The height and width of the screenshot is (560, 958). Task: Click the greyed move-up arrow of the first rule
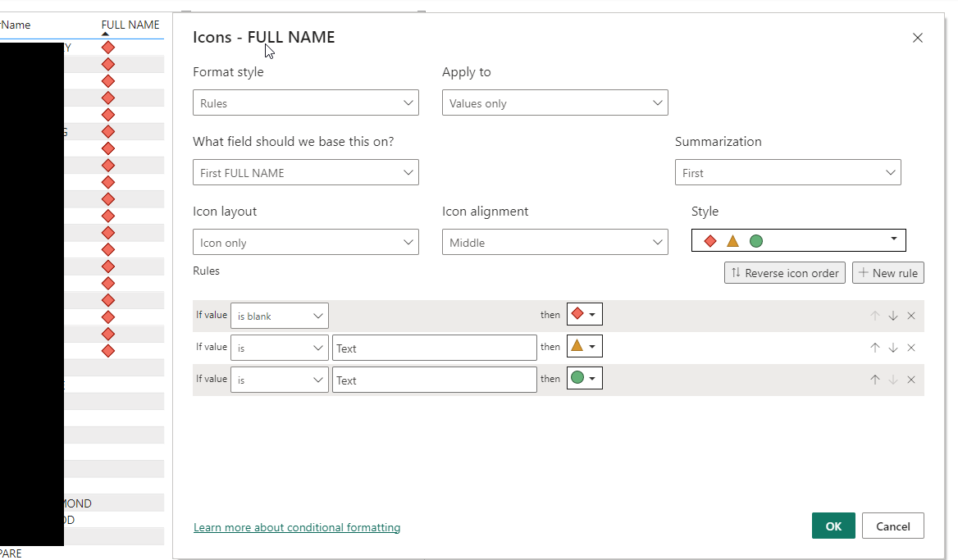click(x=874, y=316)
